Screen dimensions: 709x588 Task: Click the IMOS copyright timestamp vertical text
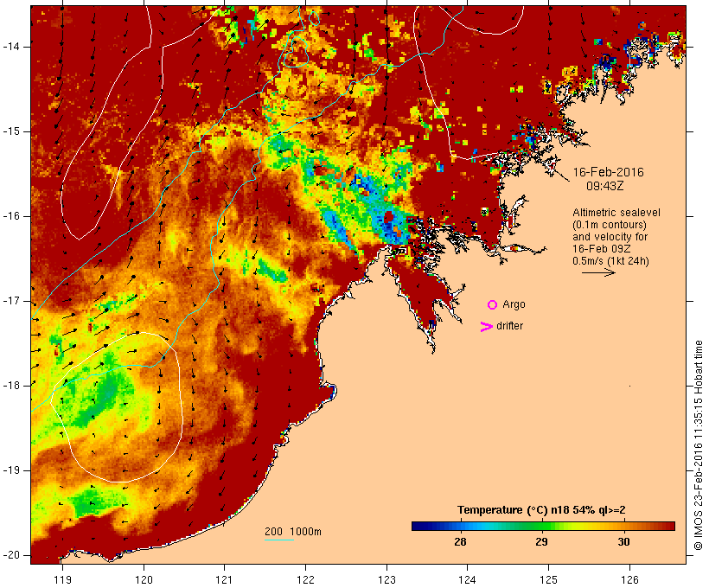tap(698, 445)
